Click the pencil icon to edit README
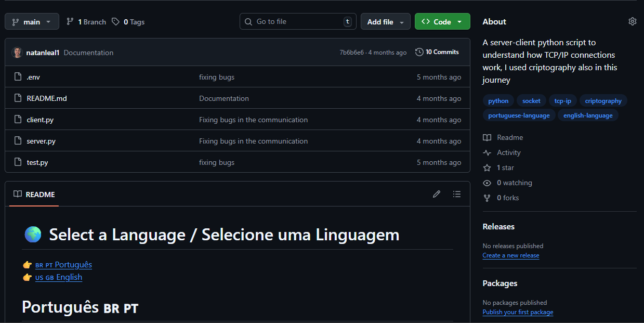644x323 pixels. tap(437, 194)
